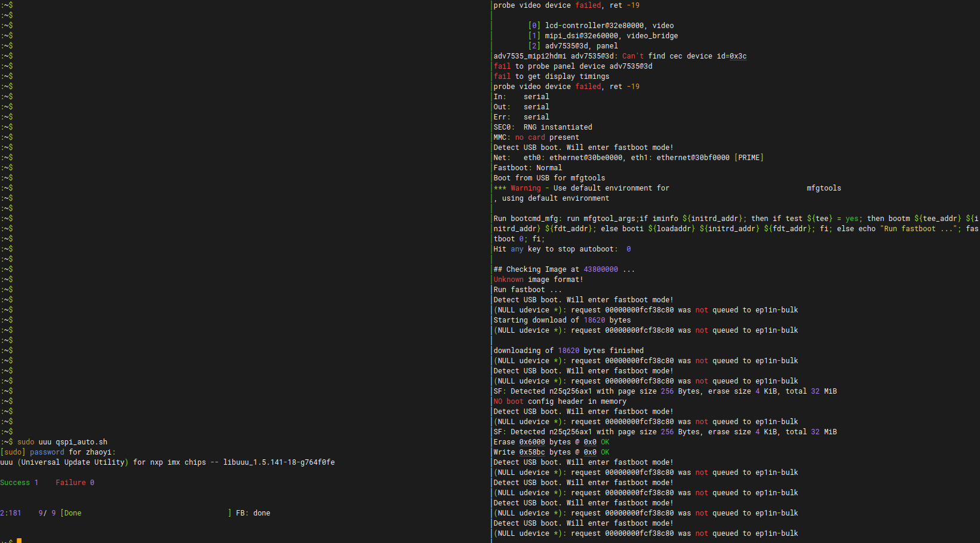
Task: Click '*** Warning - Use default environment' line
Action: point(667,188)
